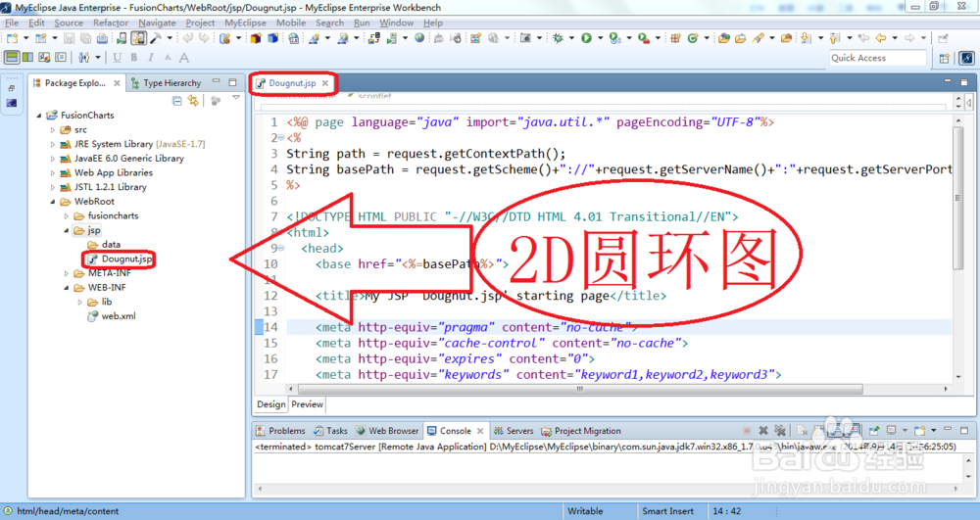Expand the lib folder arrow

pos(80,303)
